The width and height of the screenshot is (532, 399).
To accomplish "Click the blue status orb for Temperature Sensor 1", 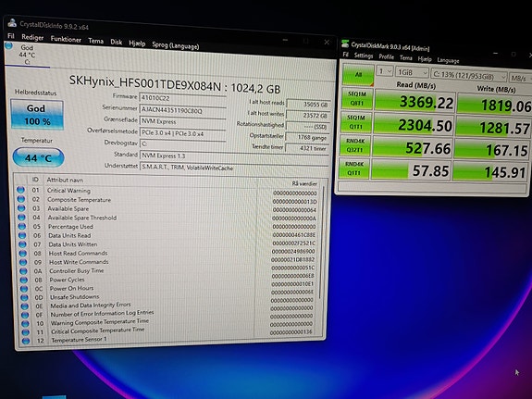I will (26, 341).
